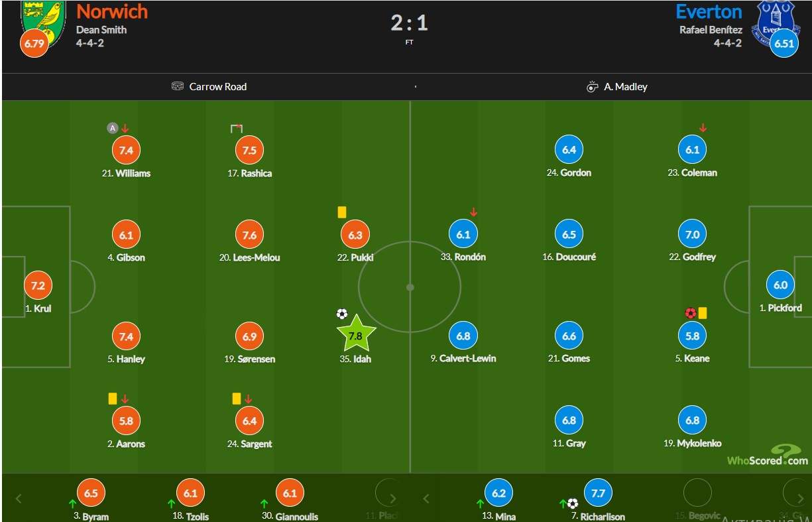Click the whistle icon beside A. Madley
Viewport: 812px width, 522px height.
click(x=593, y=87)
